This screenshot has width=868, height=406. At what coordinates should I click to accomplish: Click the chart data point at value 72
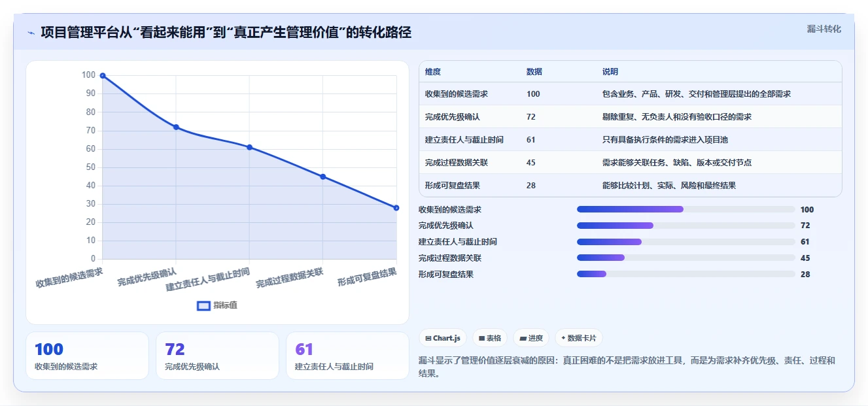click(176, 127)
